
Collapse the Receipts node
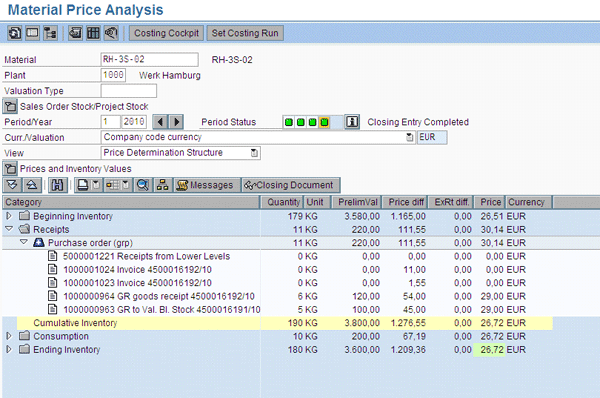point(9,229)
